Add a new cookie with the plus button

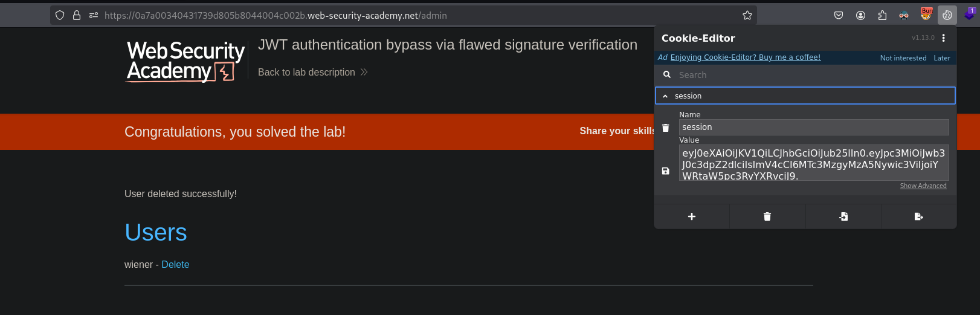[692, 216]
